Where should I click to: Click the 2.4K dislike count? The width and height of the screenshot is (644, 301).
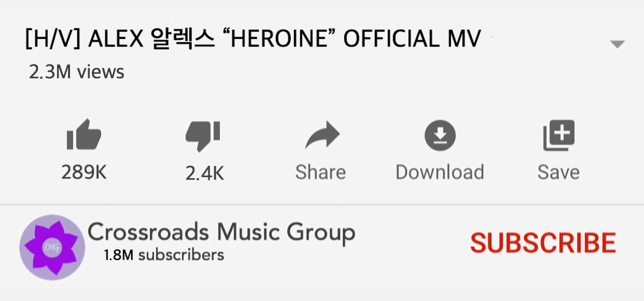click(205, 174)
